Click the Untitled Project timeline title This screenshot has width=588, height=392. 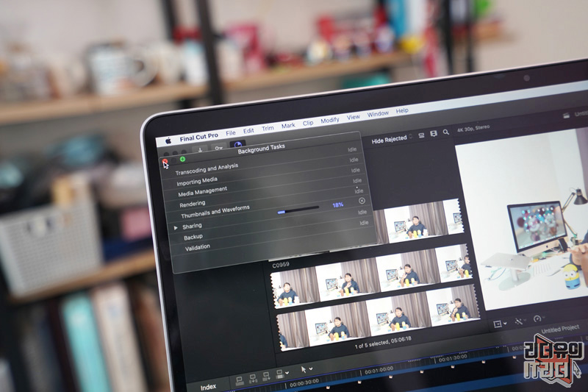point(560,329)
